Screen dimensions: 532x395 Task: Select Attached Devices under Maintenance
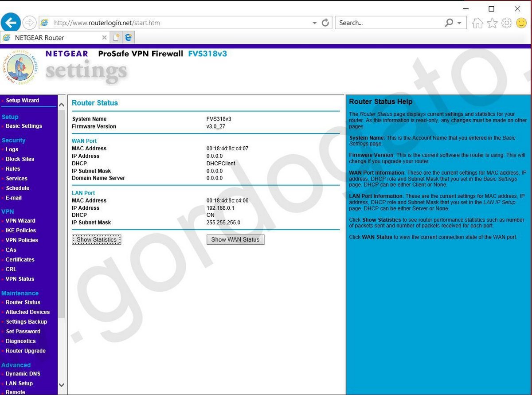(27, 312)
